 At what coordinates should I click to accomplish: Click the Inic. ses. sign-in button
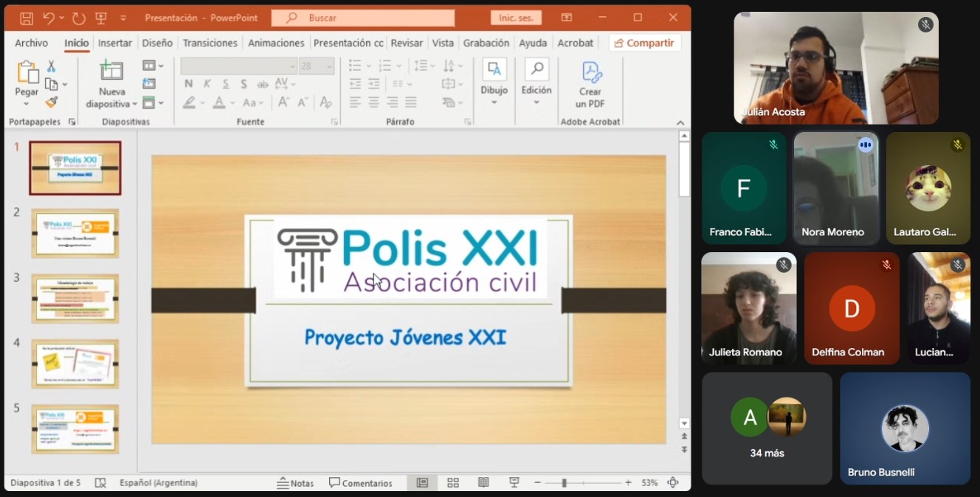(x=516, y=18)
